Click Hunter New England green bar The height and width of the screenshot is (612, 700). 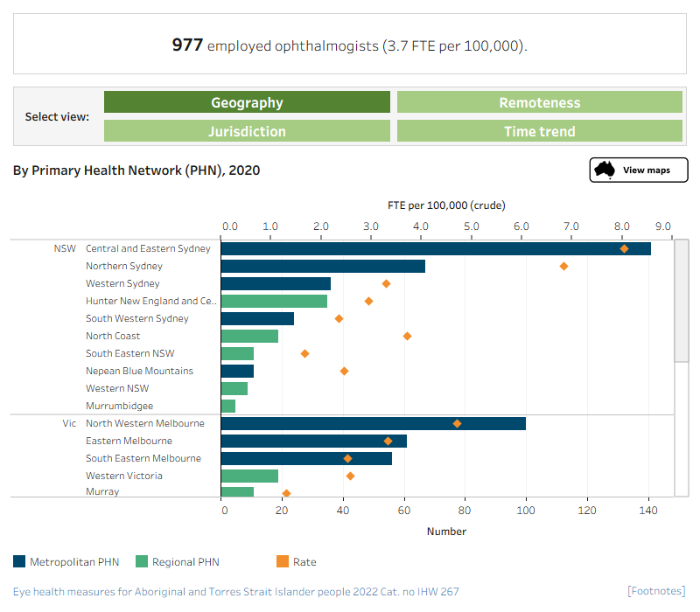274,301
